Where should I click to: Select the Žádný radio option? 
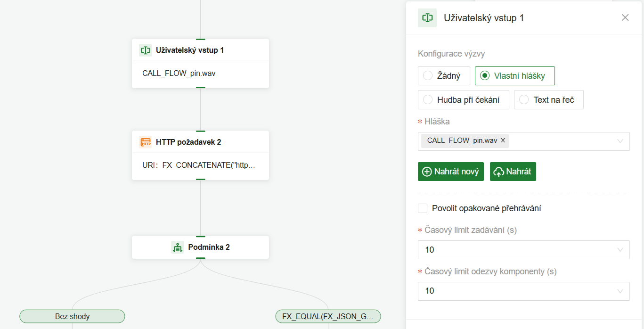point(428,76)
